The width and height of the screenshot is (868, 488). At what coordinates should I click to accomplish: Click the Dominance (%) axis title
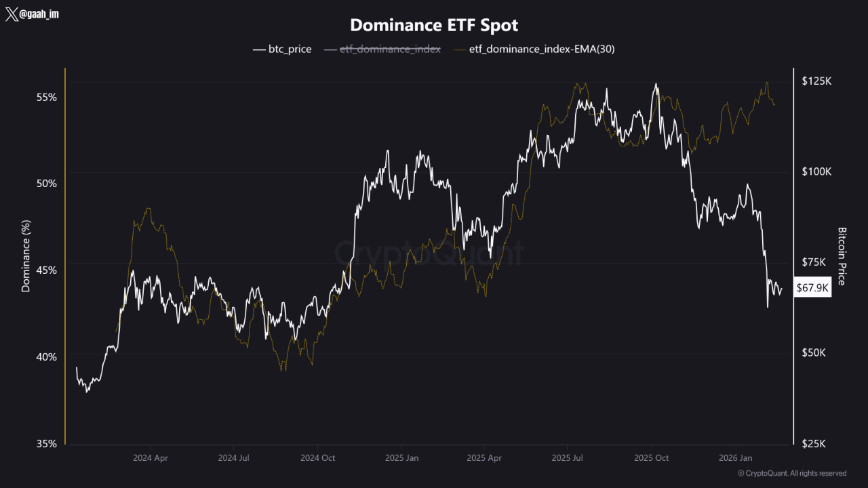(x=26, y=256)
